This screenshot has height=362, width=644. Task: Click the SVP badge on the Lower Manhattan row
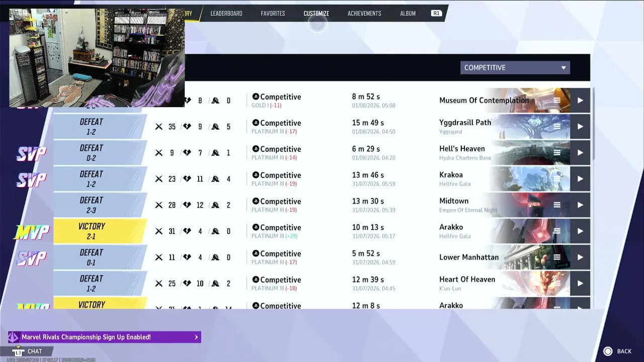[x=32, y=258]
